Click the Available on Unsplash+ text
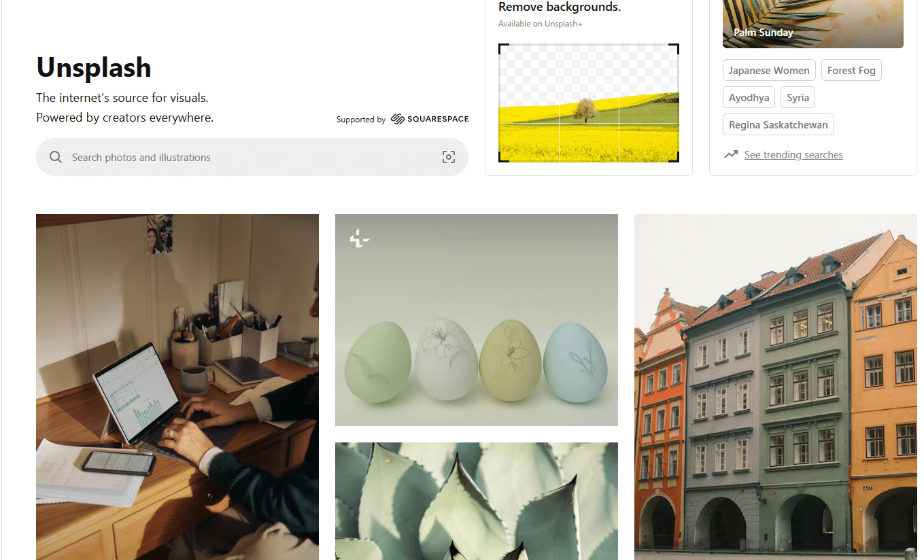Viewport: 924px width, 560px height. (x=540, y=24)
